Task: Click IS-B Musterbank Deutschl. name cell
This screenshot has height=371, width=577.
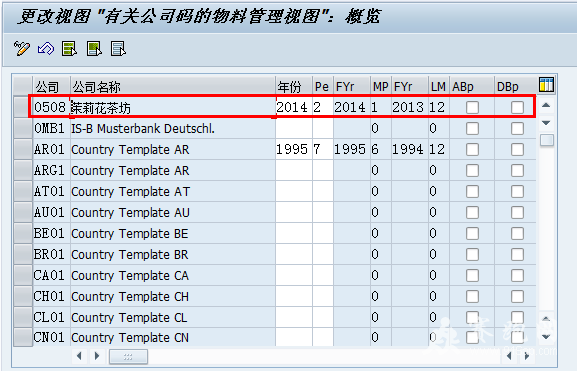Action: (x=173, y=128)
